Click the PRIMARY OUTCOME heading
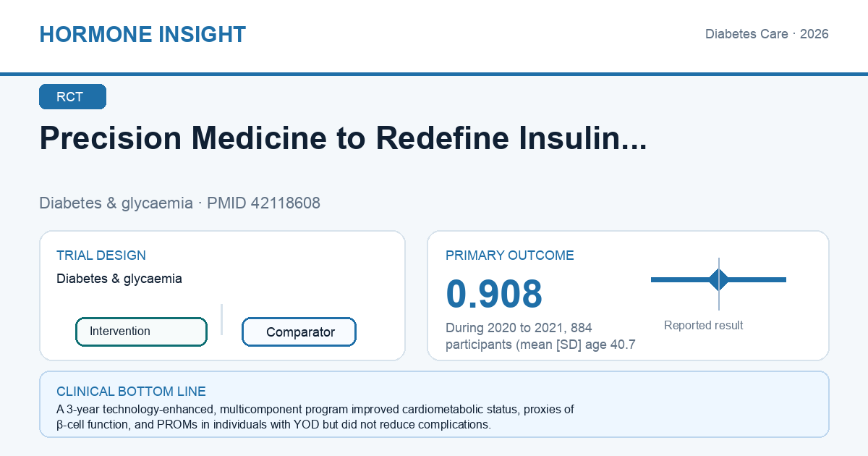 510,256
